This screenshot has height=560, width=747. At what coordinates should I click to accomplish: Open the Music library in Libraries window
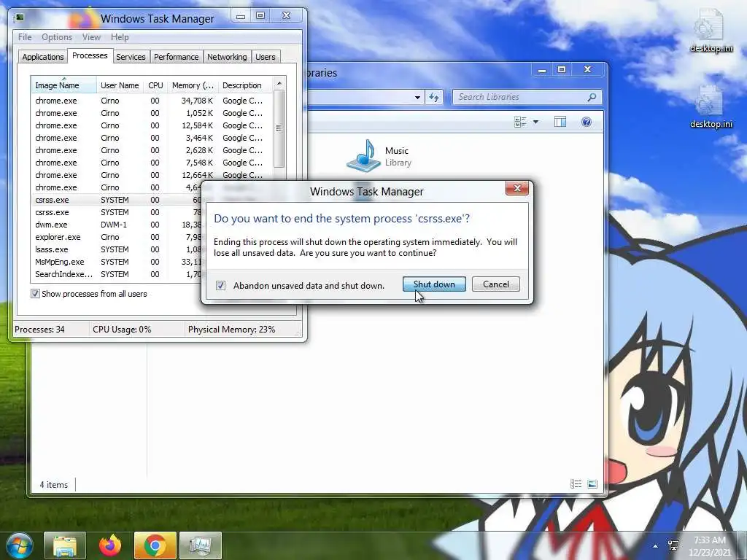click(379, 156)
